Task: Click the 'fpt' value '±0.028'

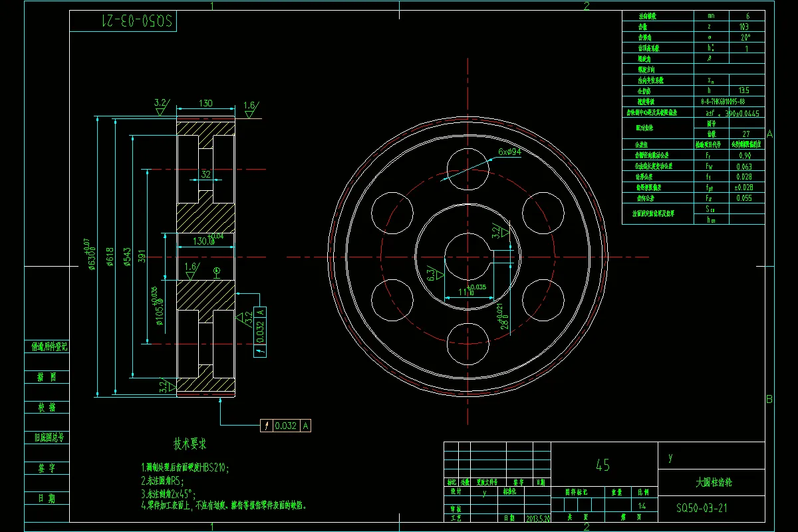Action: 747,188
